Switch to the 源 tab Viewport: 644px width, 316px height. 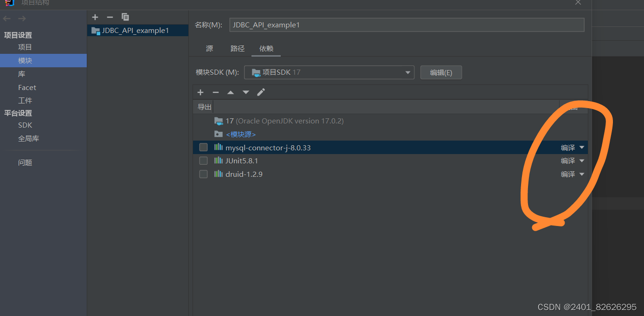209,48
